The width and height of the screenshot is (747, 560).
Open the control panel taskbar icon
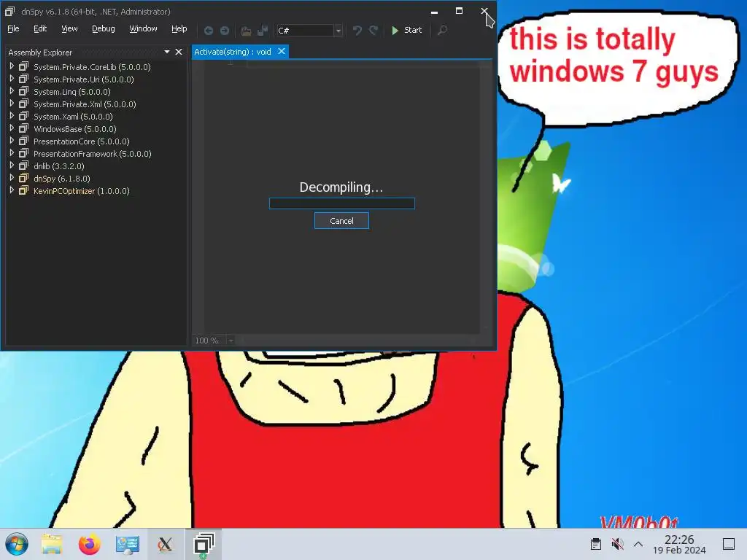pos(127,544)
